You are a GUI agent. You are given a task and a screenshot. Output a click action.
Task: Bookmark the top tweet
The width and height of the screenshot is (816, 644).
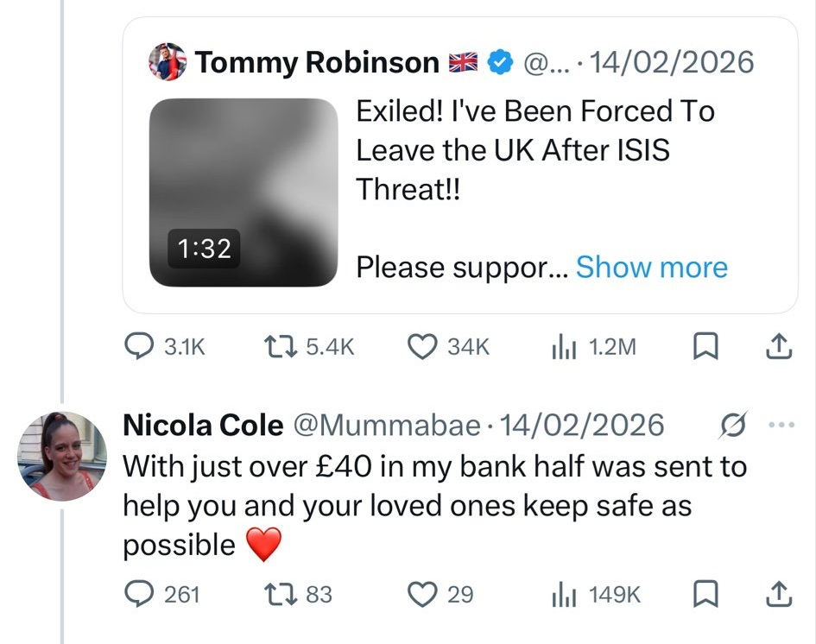pos(706,347)
